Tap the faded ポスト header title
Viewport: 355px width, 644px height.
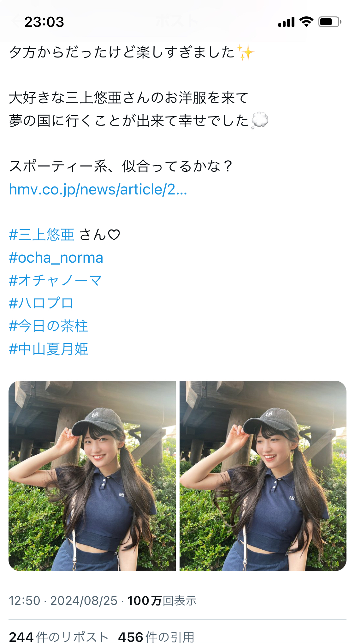tap(177, 21)
